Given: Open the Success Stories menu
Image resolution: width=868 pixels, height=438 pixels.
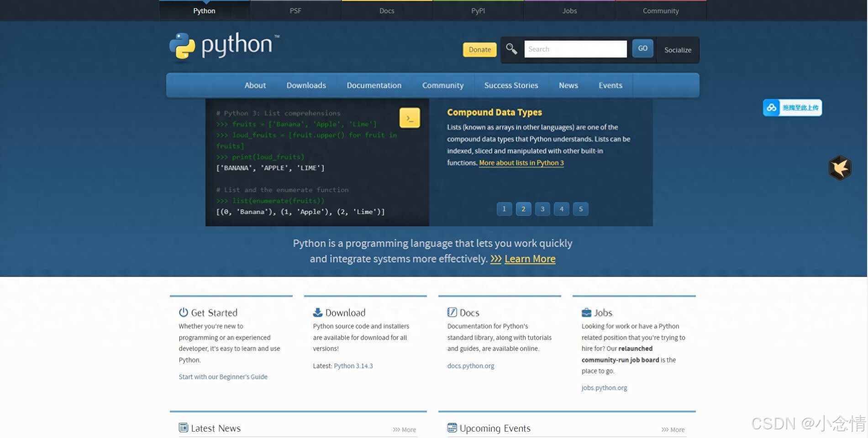Looking at the screenshot, I should pos(511,85).
